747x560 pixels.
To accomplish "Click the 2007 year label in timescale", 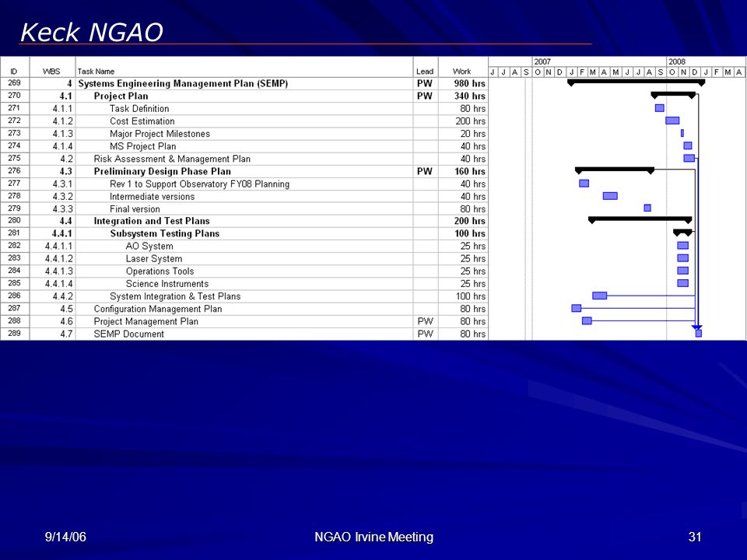I will 542,61.
